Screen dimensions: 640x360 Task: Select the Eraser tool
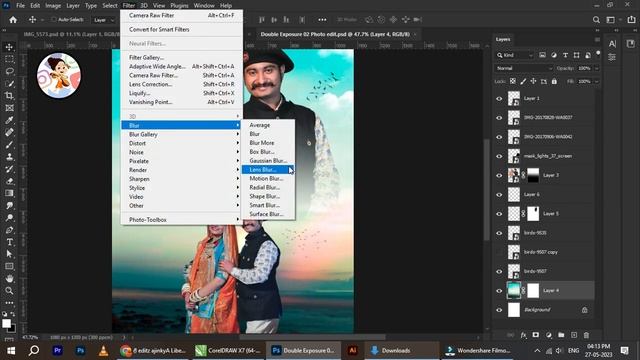9,181
